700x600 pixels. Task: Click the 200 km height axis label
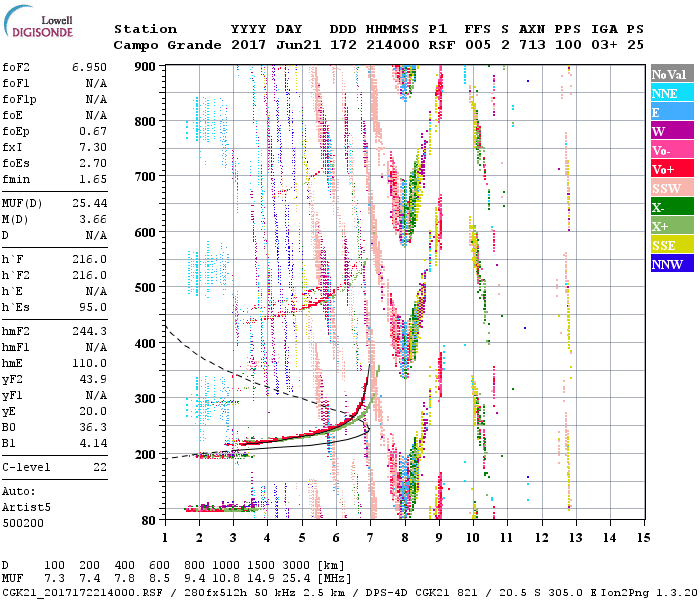(x=145, y=454)
